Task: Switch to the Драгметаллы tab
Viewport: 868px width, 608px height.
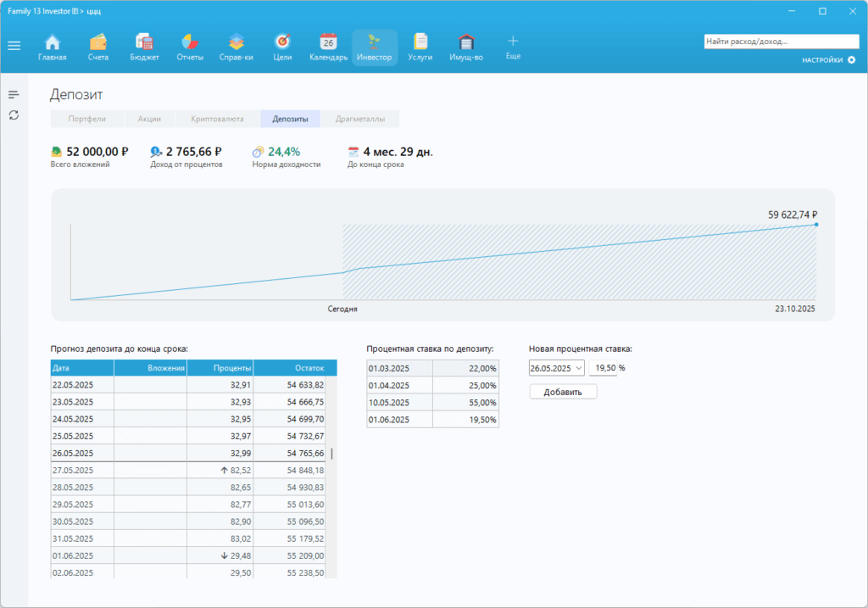Action: click(x=359, y=119)
